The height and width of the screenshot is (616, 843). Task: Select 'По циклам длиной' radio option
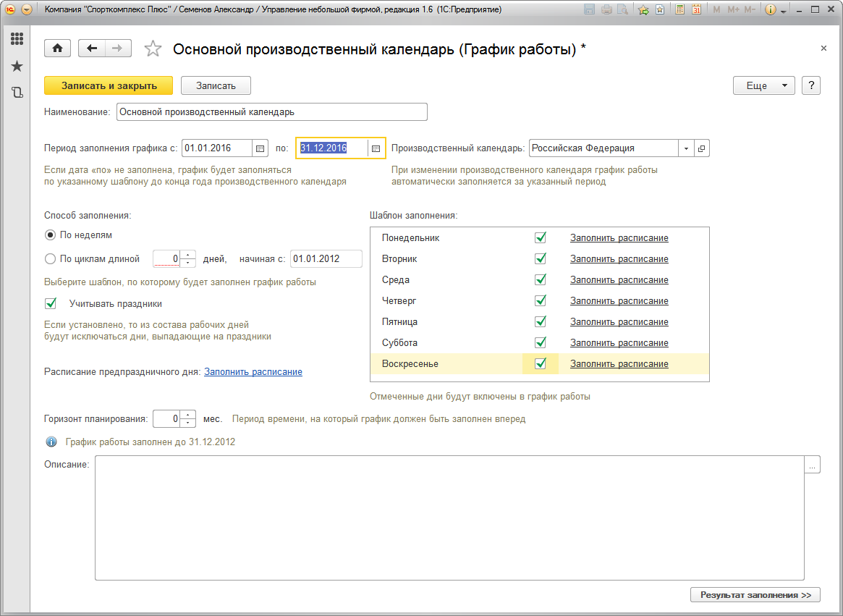[50, 259]
